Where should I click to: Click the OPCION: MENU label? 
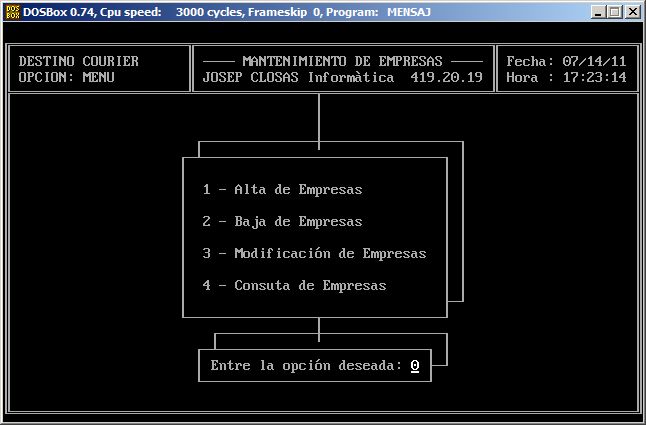pyautogui.click(x=67, y=77)
